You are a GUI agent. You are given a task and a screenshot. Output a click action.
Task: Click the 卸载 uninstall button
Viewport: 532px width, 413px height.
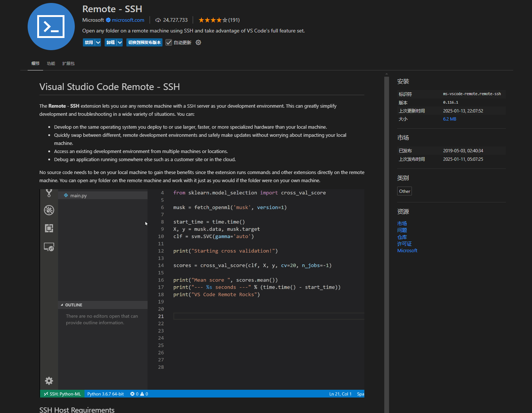111,42
